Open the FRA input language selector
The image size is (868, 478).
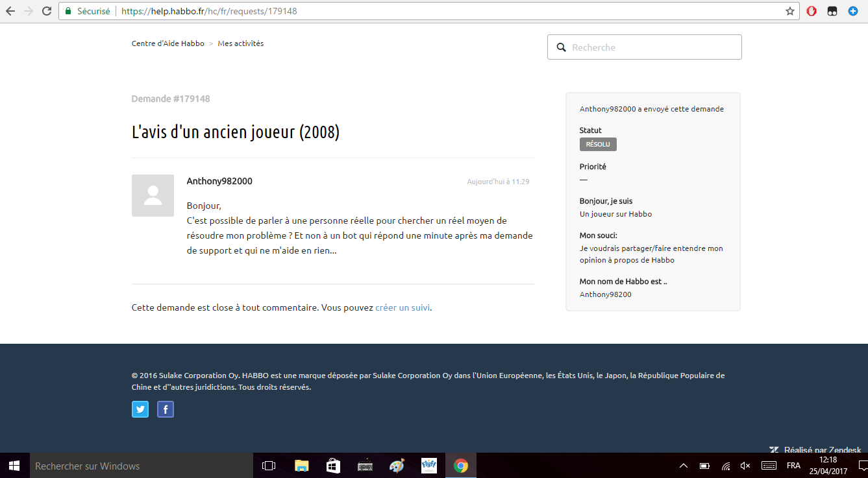tap(793, 466)
